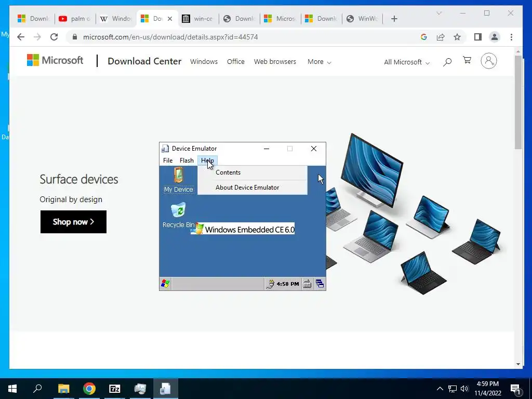Open the Windows Start menu
The width and height of the screenshot is (532, 399).
pos(12,389)
